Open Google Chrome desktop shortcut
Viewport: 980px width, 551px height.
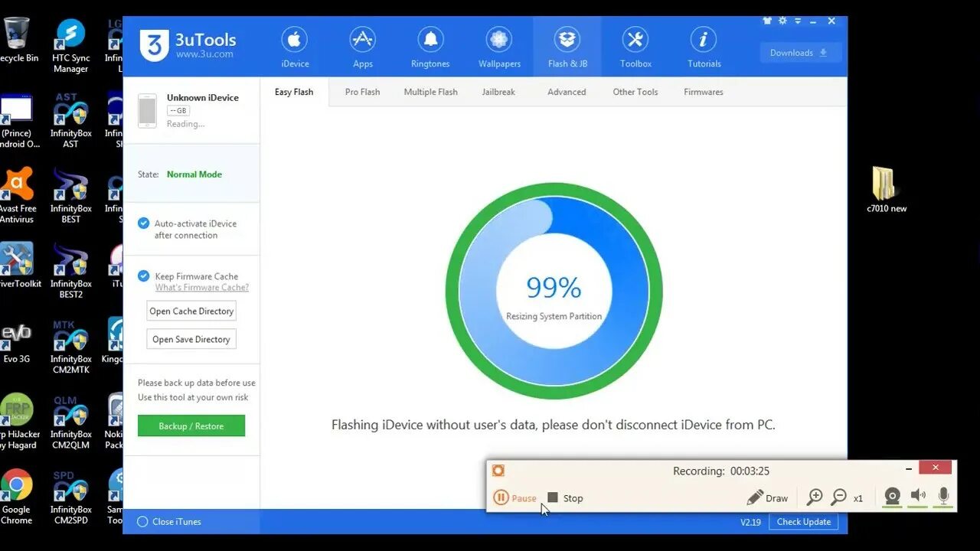tap(16, 497)
